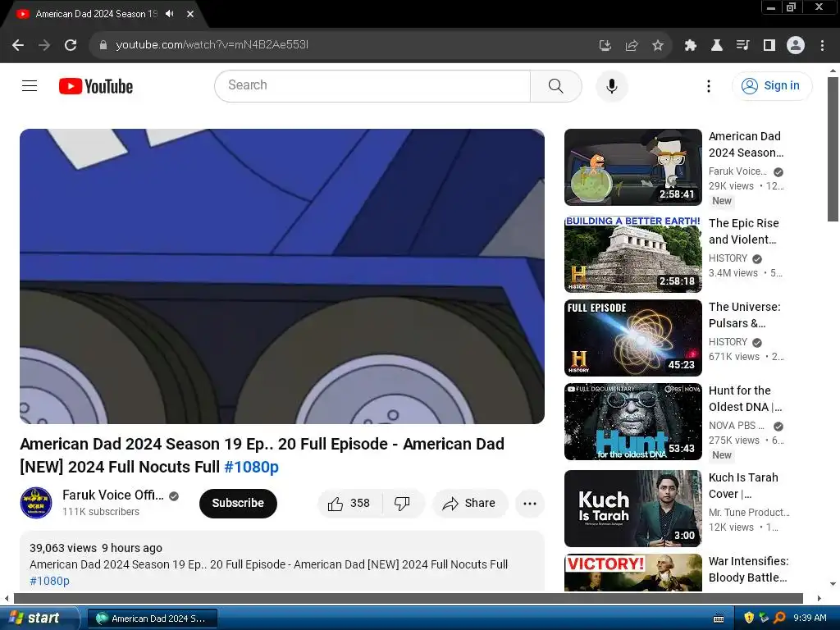This screenshot has height=630, width=840.
Task: Like the video with thumbs-up
Action: (x=349, y=503)
